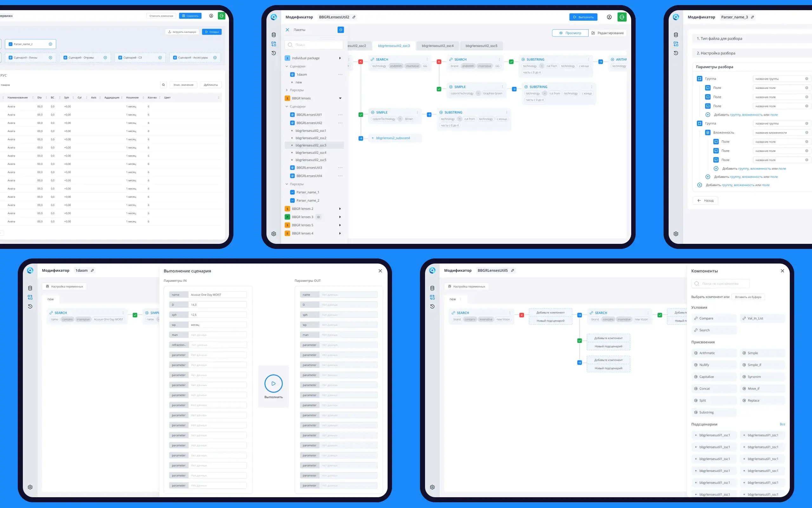This screenshot has height=508, width=812.
Task: Click the blue Выполнить button in BBGRLensesUtil2
Action: click(583, 17)
